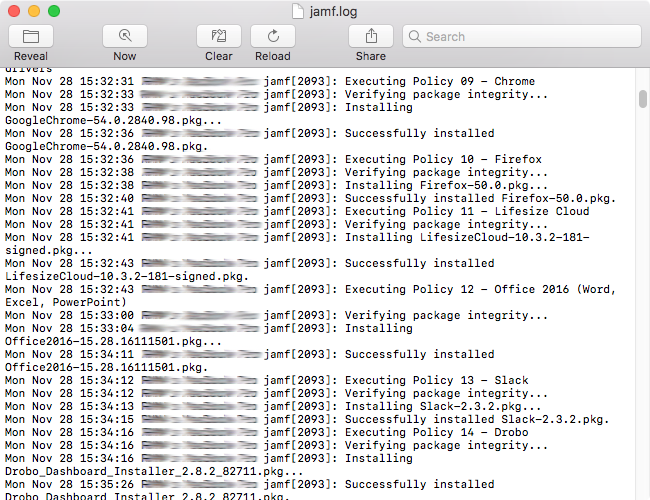Click the magnifying glass search icon

pos(415,36)
